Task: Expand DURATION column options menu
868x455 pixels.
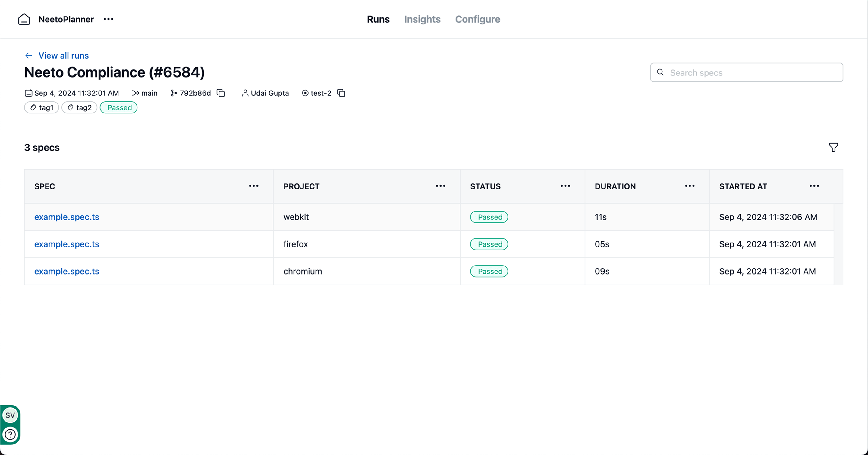Action: [690, 186]
